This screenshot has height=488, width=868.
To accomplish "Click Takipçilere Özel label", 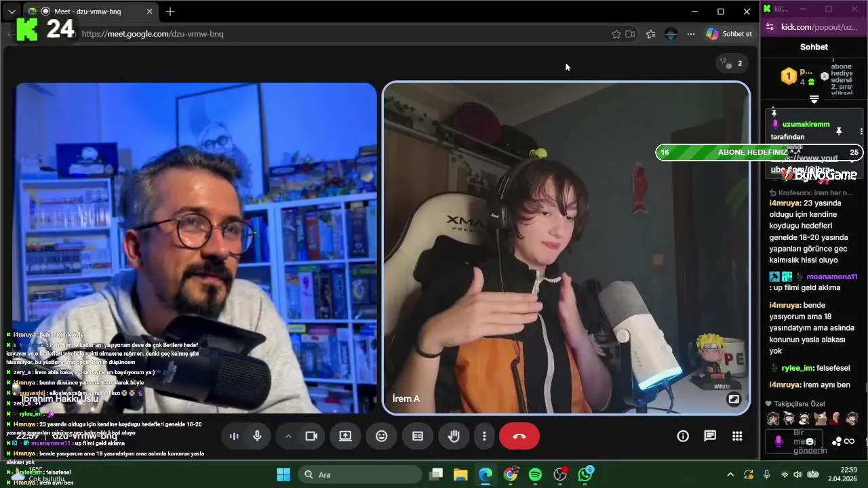I will pyautogui.click(x=799, y=404).
